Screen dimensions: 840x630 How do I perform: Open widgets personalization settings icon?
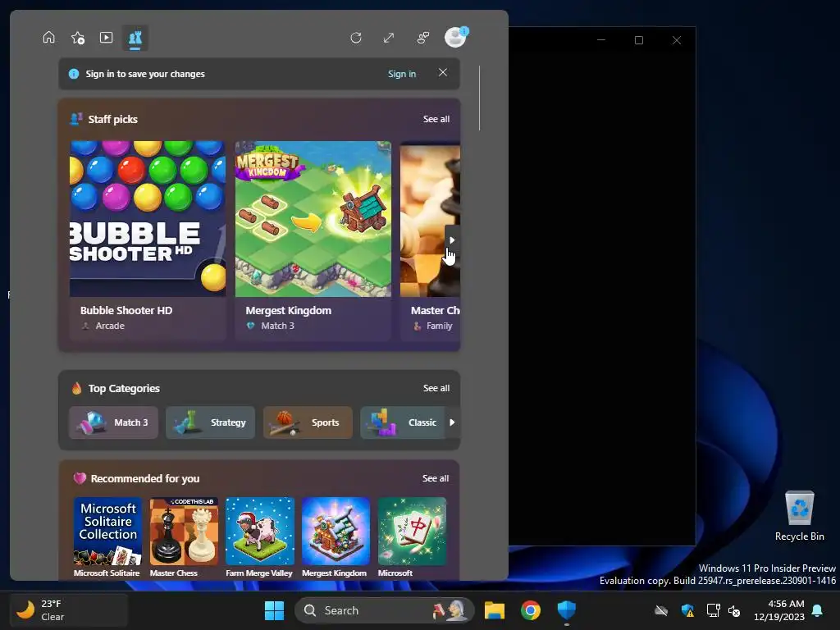[423, 38]
